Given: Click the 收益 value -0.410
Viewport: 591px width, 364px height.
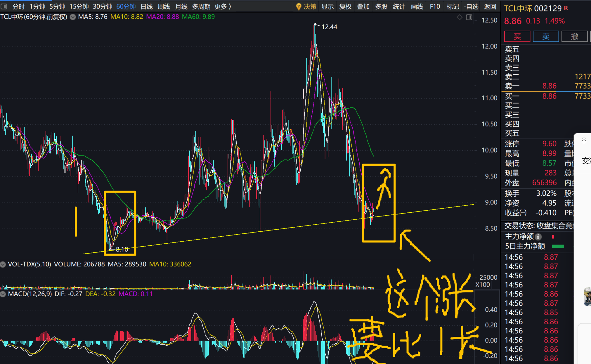Looking at the screenshot, I should click(546, 213).
